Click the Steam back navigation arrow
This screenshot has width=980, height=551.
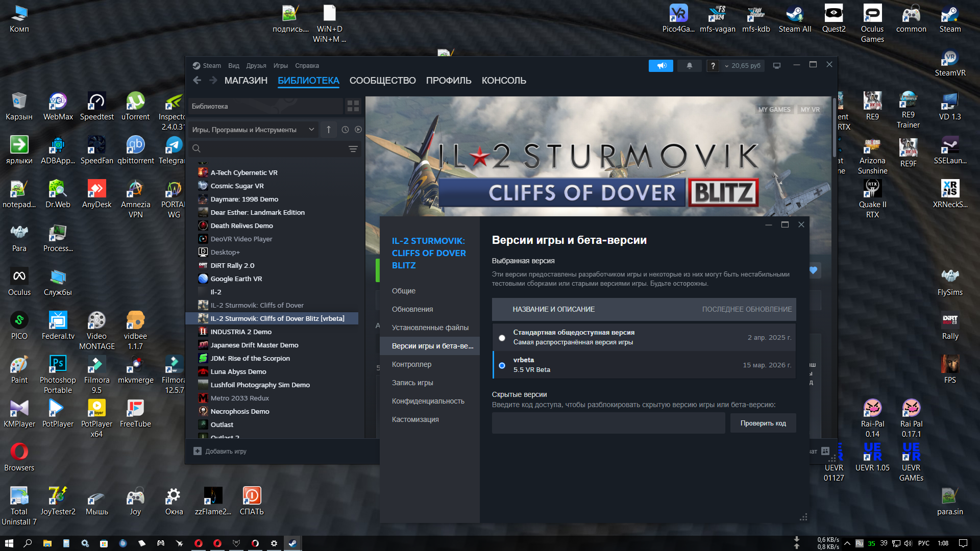[x=197, y=81]
